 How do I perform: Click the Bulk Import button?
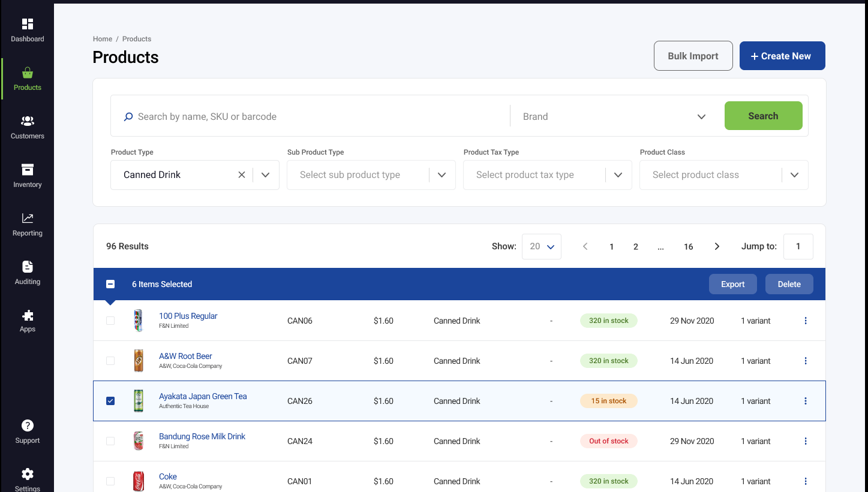[x=693, y=56]
